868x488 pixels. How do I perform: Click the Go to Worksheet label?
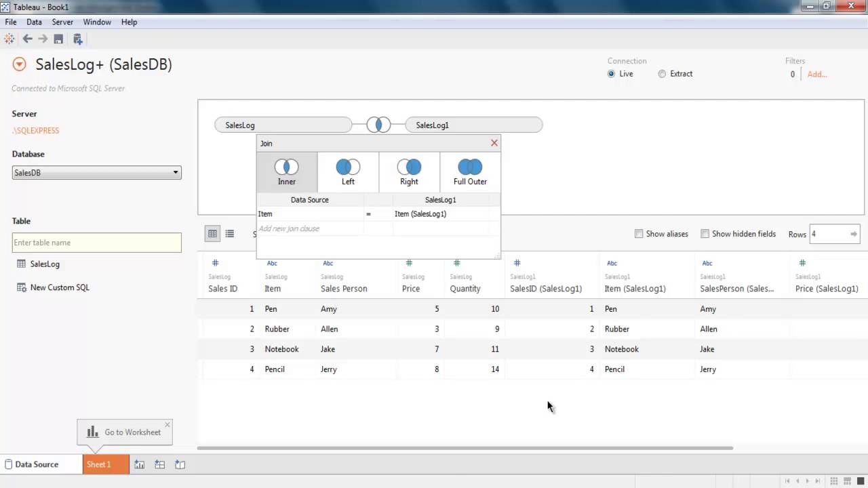click(x=133, y=432)
